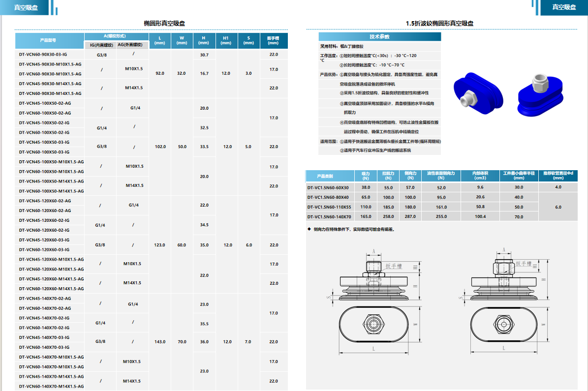This screenshot has width=588, height=391.
Task: Click the 'A(螺纹形式)' column header
Action: pos(116,36)
